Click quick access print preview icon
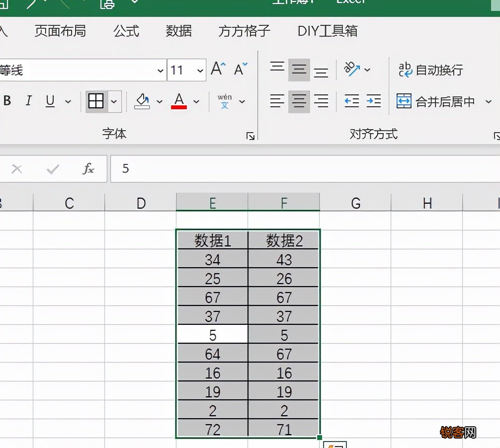The width and height of the screenshot is (500, 448). coord(107,4)
